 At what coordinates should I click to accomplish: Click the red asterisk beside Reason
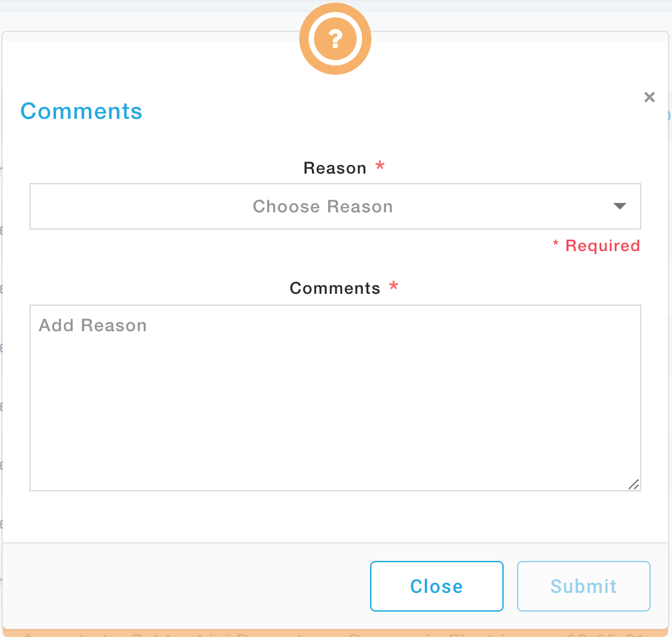pyautogui.click(x=380, y=167)
